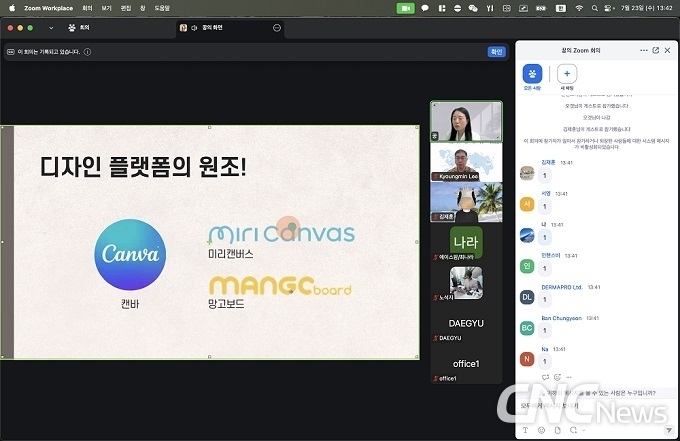Click the speech bubble icon in the menu bar
Viewport: 680px width, 441px height.
(425, 8)
